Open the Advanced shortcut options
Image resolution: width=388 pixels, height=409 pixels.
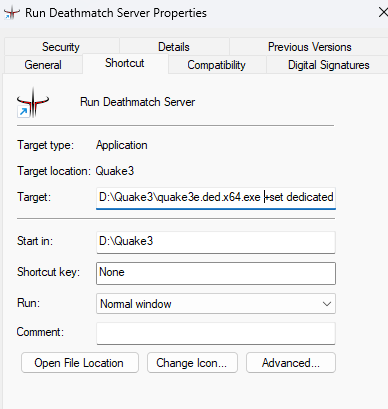(x=291, y=363)
